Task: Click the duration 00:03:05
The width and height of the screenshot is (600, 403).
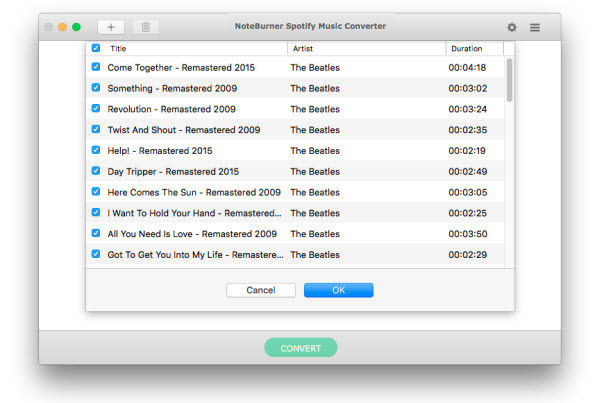Action: tap(468, 192)
